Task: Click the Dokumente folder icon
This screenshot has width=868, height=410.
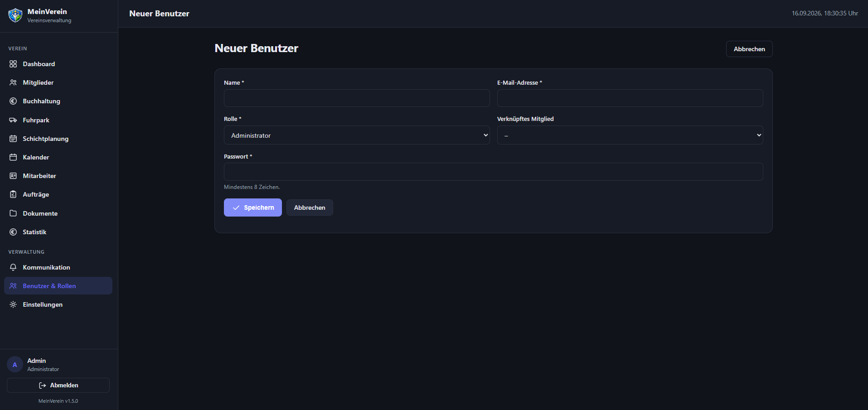Action: 13,213
